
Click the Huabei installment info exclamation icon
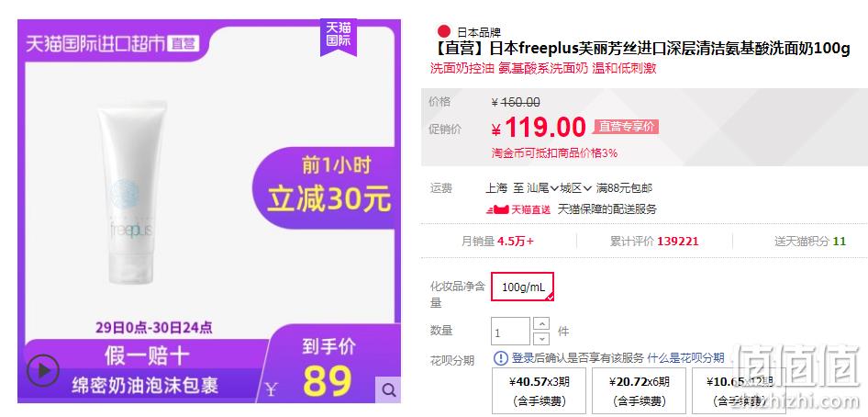click(500, 357)
